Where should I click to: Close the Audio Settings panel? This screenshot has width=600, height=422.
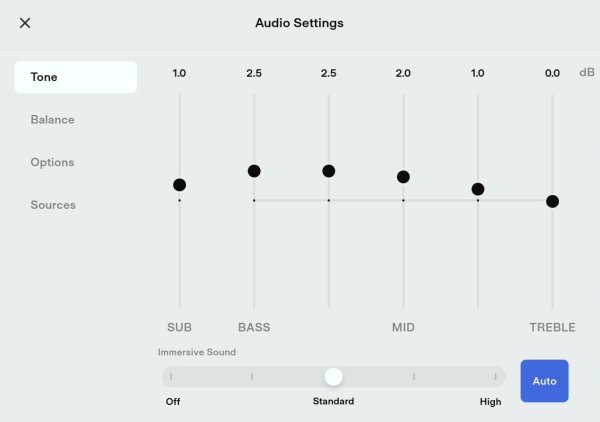tap(25, 23)
